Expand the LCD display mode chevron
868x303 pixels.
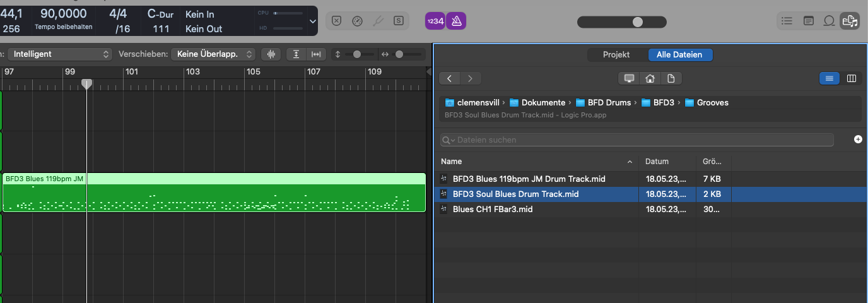coord(313,21)
